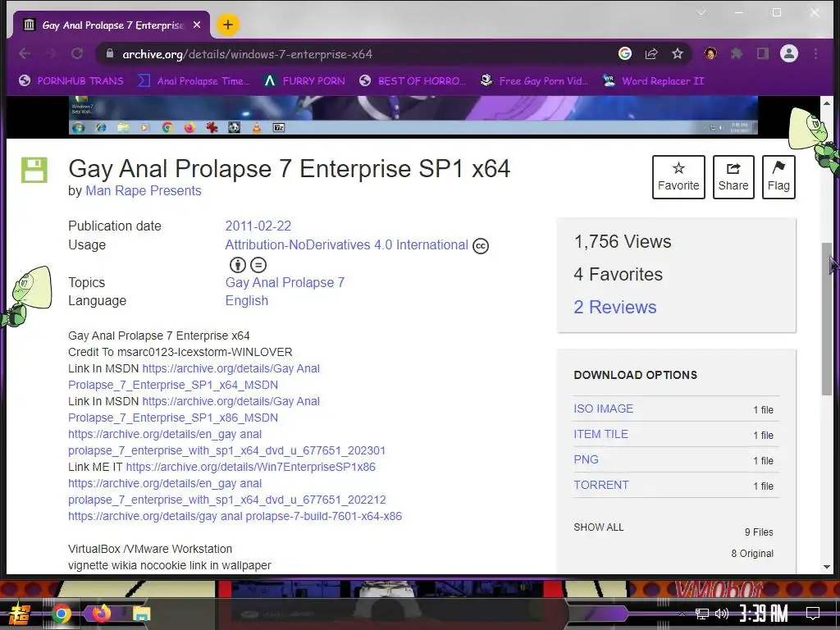The width and height of the screenshot is (840, 630).
Task: Click the 8 Original count link
Action: 752,554
